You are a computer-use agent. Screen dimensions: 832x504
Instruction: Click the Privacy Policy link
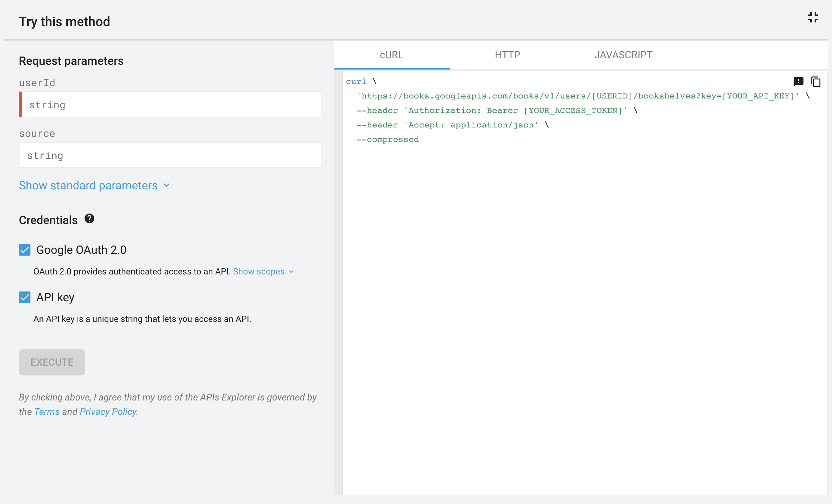[x=109, y=411]
